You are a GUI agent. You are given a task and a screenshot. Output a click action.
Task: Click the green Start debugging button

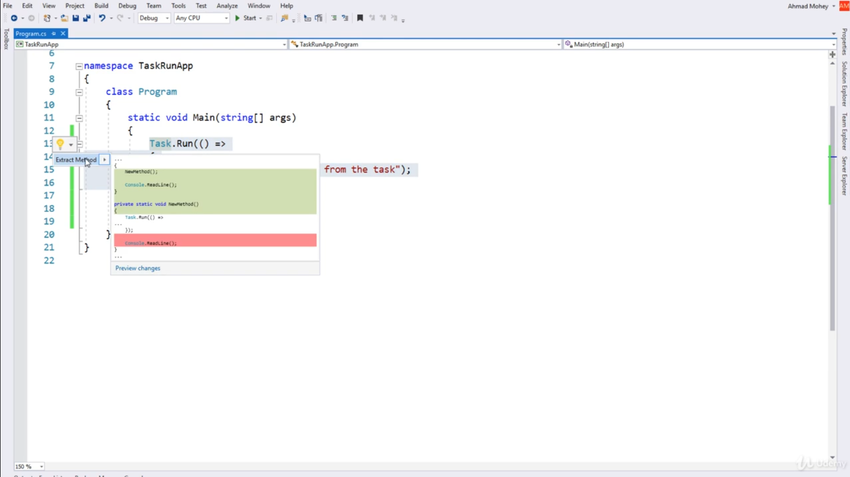click(x=245, y=18)
